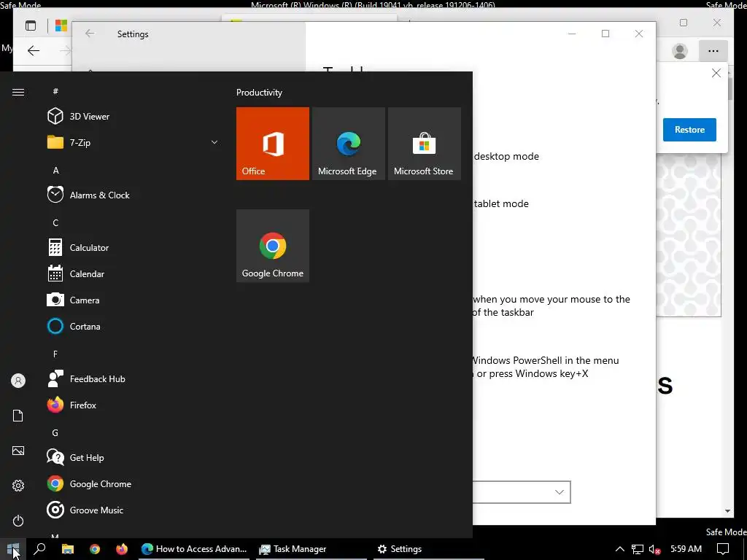Go back in the Edge browser window
Screen dimensions: 747x560
click(x=34, y=50)
